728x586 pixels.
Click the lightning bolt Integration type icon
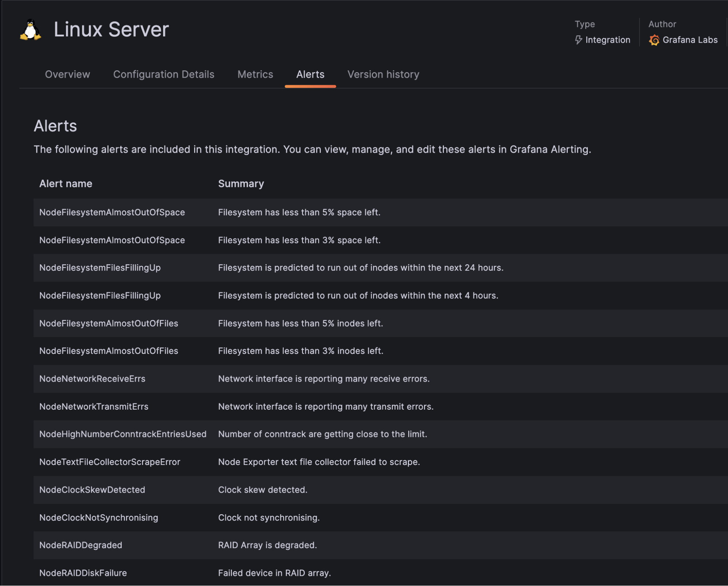pos(579,40)
